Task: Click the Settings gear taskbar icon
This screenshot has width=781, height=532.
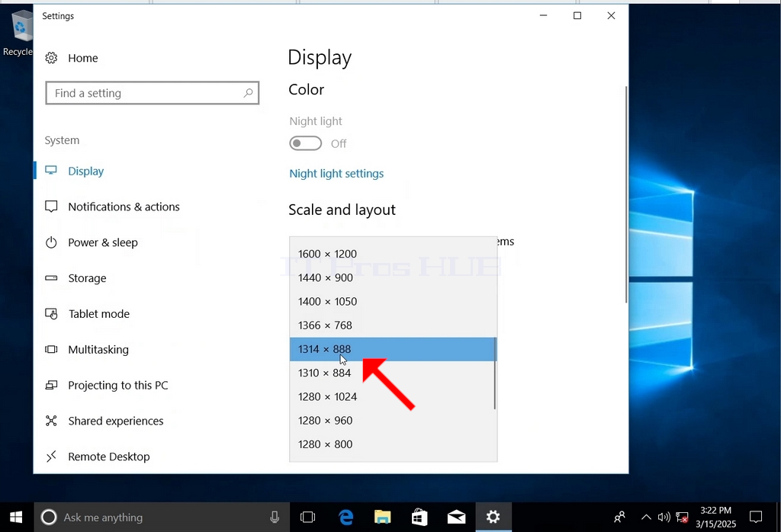Action: (x=493, y=517)
